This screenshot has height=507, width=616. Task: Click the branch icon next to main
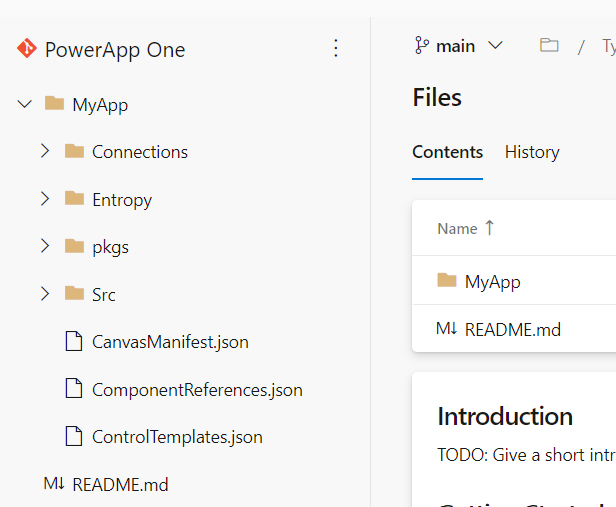click(422, 45)
